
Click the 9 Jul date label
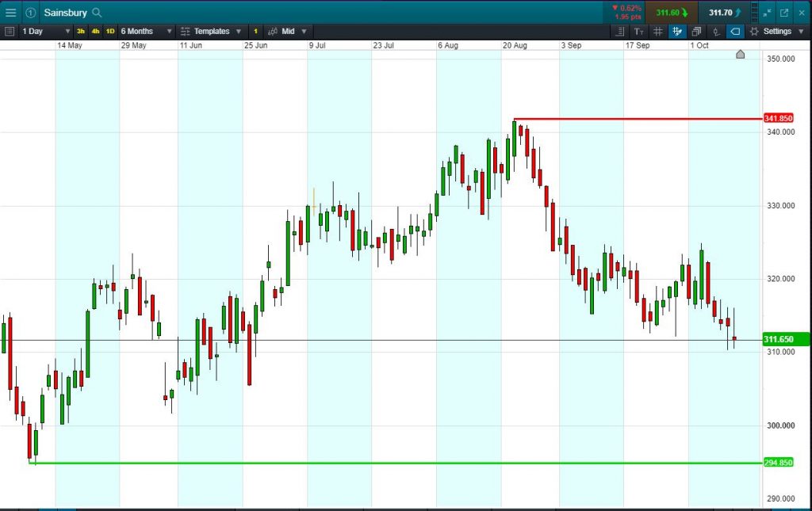coord(317,45)
